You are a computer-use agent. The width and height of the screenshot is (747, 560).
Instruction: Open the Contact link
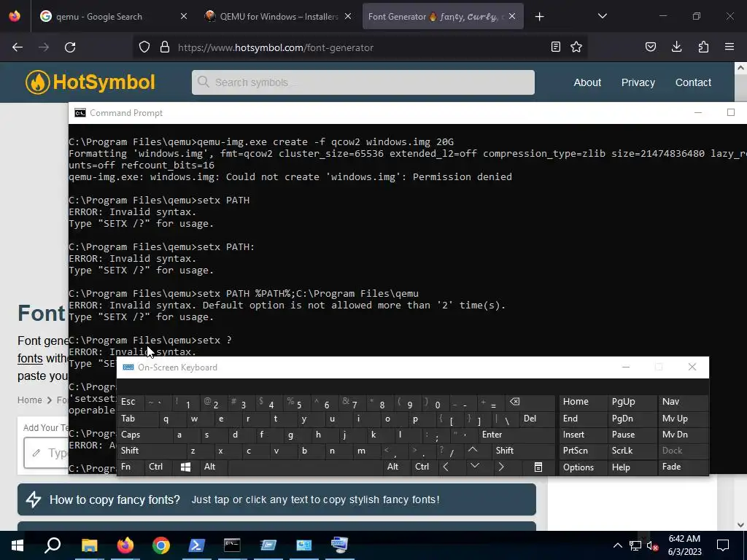tap(693, 82)
